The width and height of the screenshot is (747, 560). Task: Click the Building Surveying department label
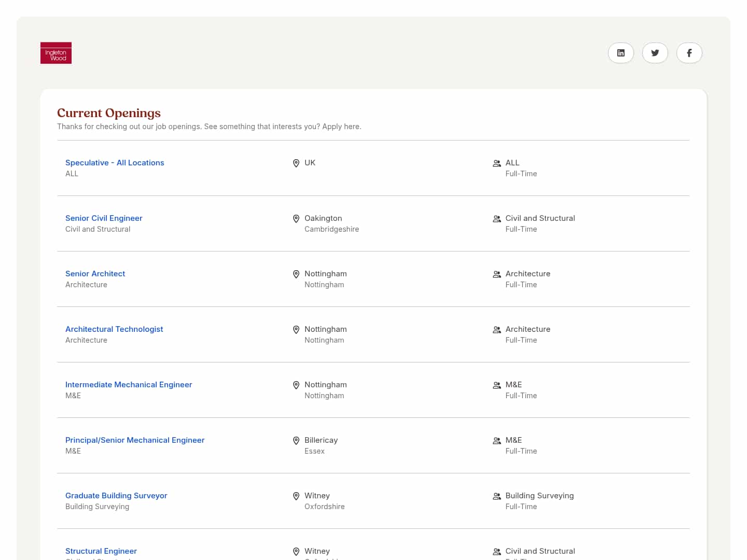point(539,496)
